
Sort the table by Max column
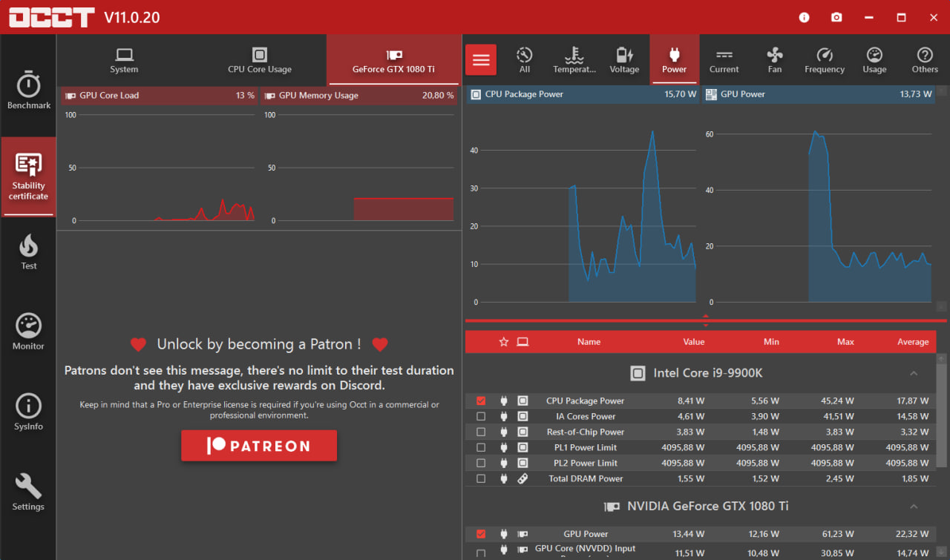[x=845, y=342]
